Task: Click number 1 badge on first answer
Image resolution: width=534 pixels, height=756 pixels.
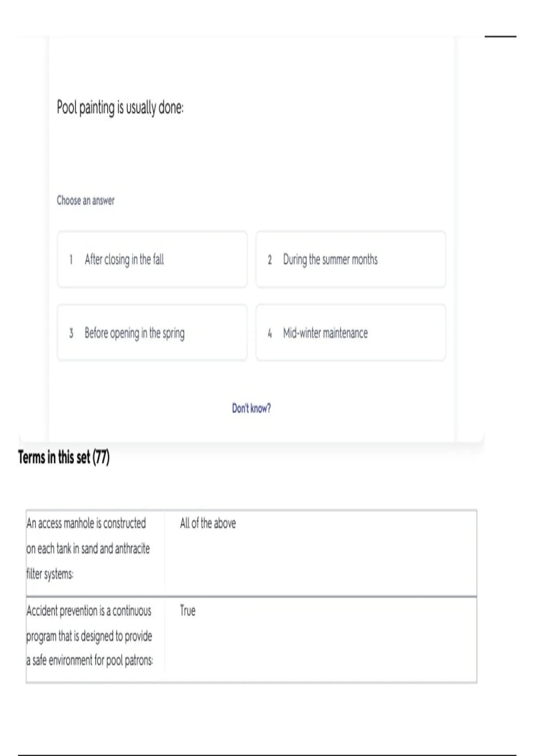Action: pos(71,259)
